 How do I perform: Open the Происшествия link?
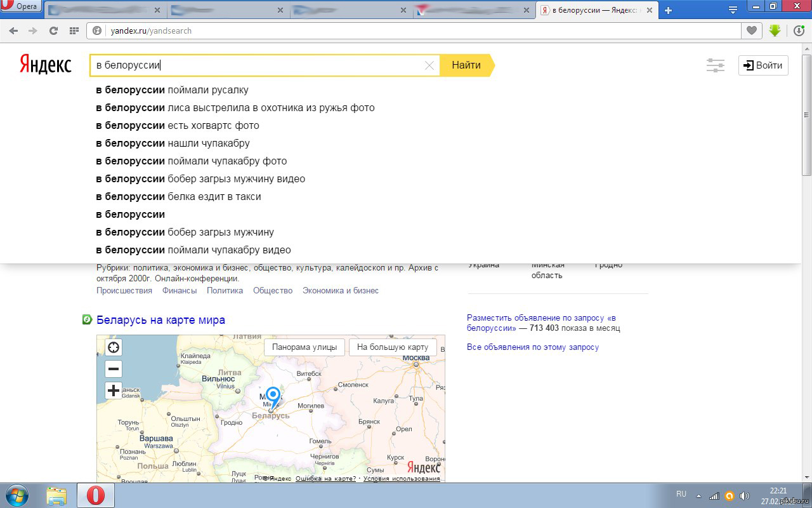[124, 290]
